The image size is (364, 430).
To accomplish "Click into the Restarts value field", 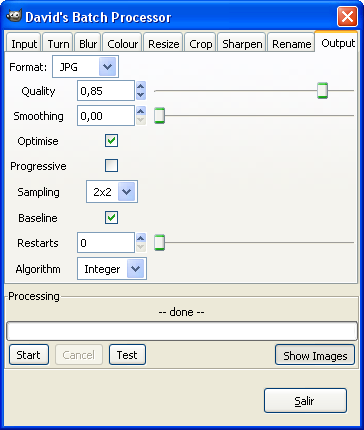I will pyautogui.click(x=106, y=243).
